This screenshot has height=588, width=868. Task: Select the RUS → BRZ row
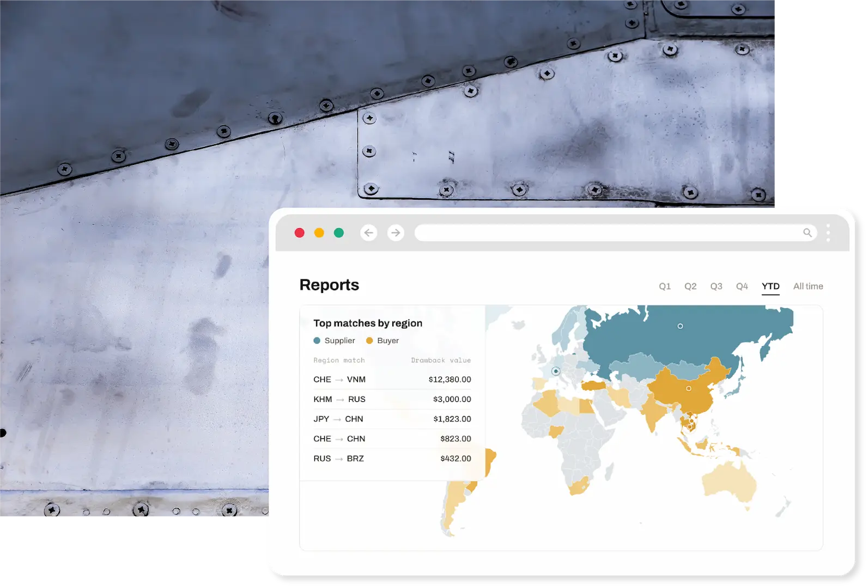(x=392, y=458)
